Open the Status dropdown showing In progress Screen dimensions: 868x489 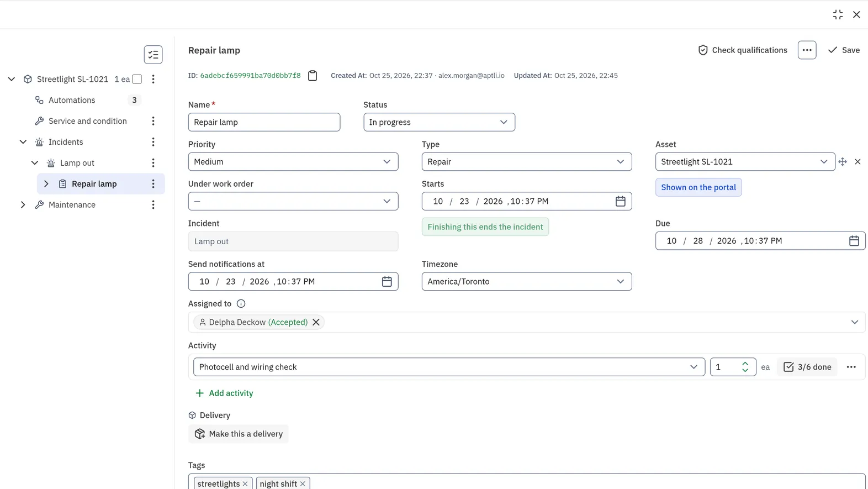point(439,122)
